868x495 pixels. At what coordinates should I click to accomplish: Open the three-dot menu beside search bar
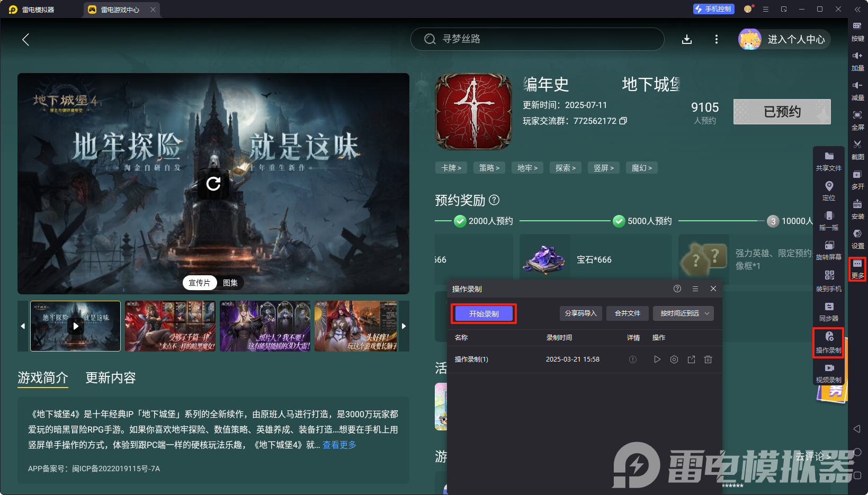click(x=716, y=39)
